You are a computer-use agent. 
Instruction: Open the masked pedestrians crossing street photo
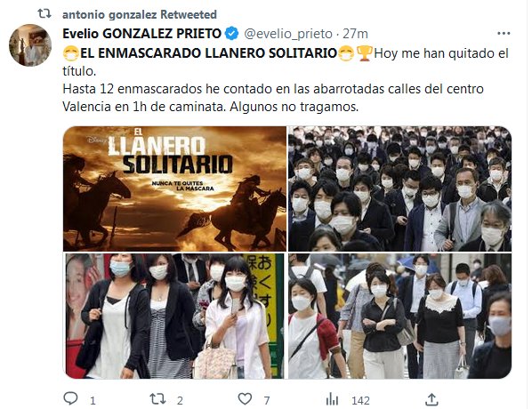tap(399, 316)
